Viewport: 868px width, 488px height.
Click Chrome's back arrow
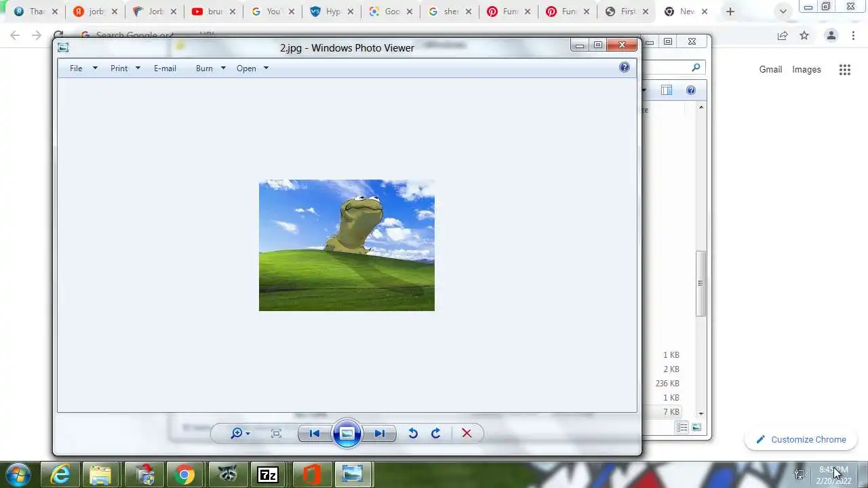(15, 35)
